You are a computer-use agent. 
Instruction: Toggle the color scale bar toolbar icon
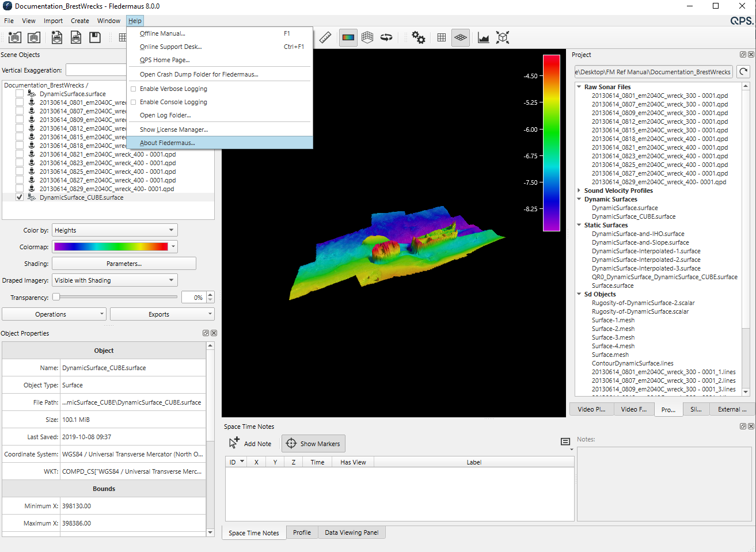coord(348,38)
